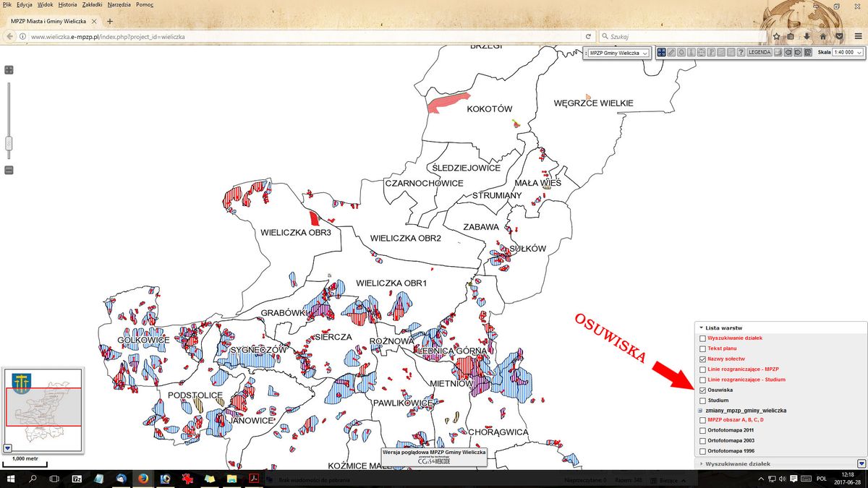Select the pan map tool
The image size is (868, 488).
click(662, 53)
